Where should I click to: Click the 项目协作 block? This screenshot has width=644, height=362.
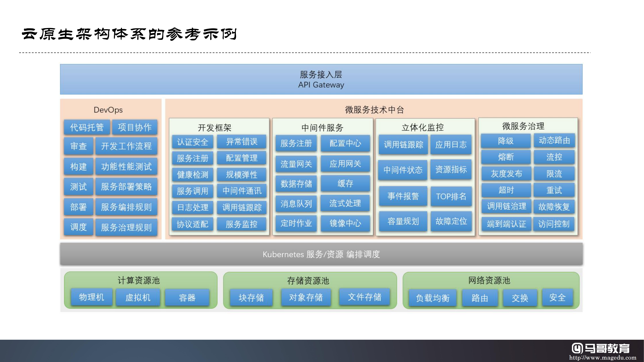[135, 127]
